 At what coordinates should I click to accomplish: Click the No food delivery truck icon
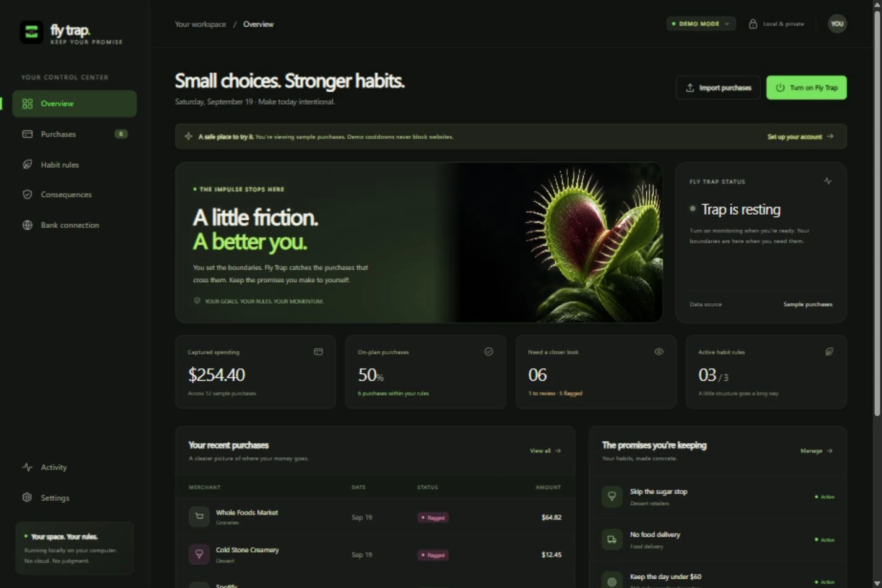pyautogui.click(x=612, y=539)
